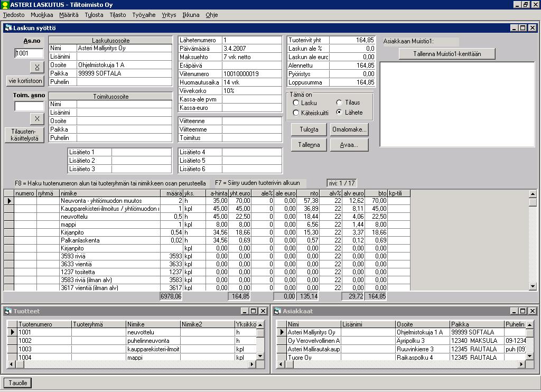Click the Lisätieto 1 field

tap(142, 152)
